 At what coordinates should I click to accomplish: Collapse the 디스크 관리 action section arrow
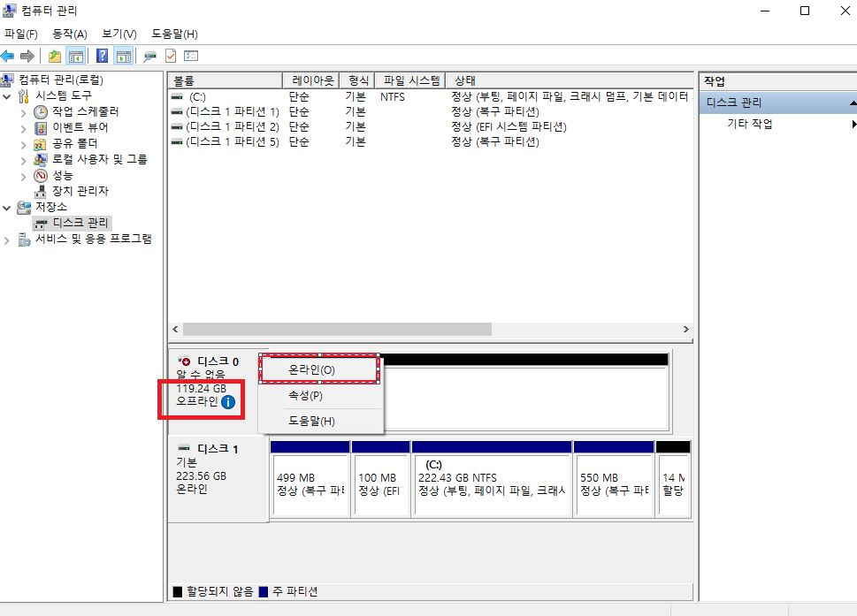[853, 103]
